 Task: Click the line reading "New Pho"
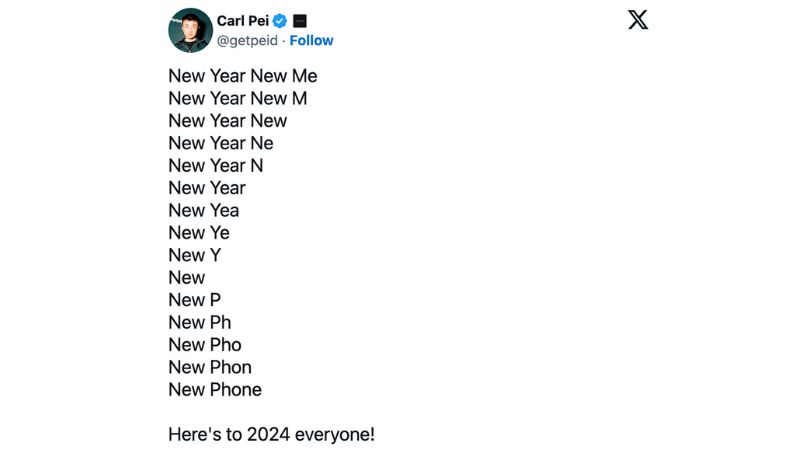(x=204, y=345)
